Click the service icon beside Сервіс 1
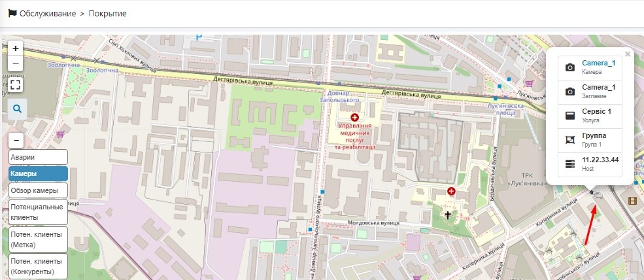Image resolution: width=644 pixels, height=280 pixels. tap(570, 116)
